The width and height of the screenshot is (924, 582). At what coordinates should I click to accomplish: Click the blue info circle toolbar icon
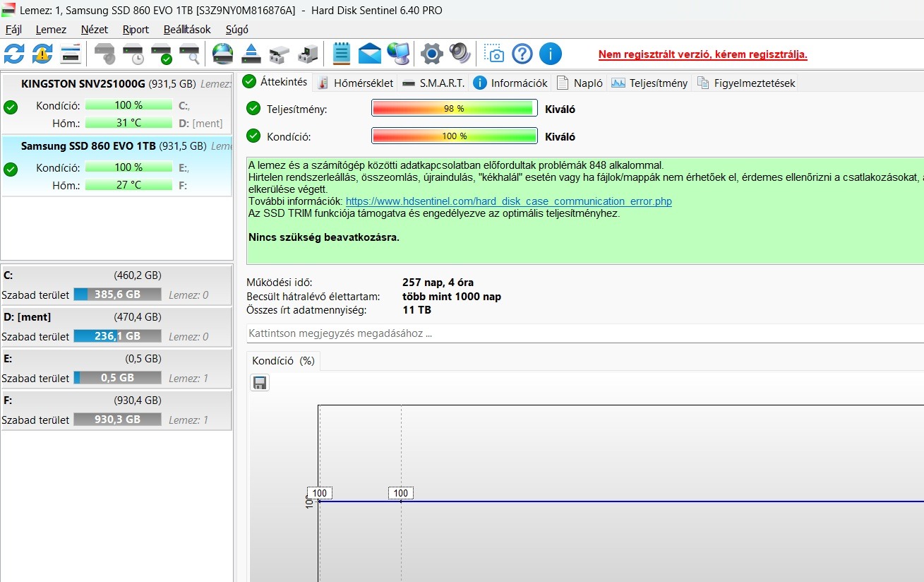pos(551,54)
